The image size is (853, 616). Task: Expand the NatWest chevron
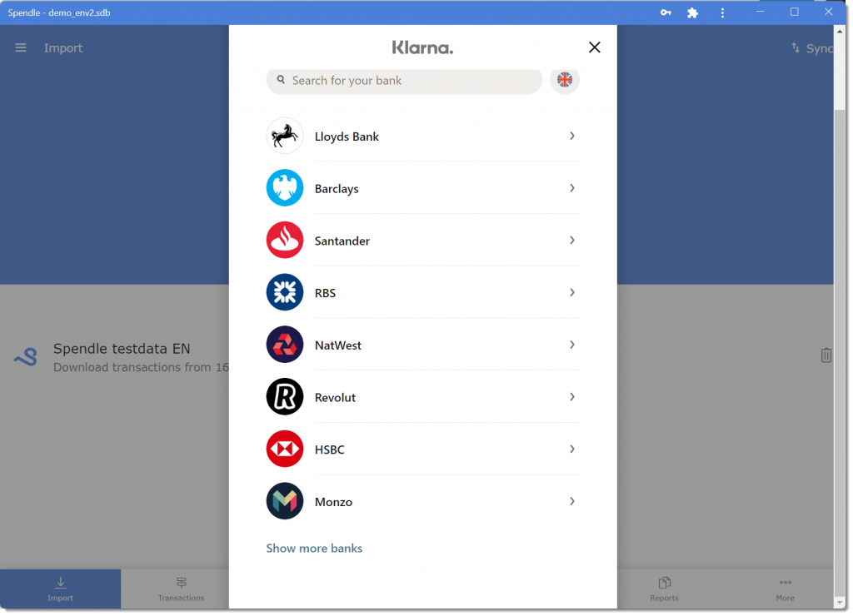[x=571, y=345]
